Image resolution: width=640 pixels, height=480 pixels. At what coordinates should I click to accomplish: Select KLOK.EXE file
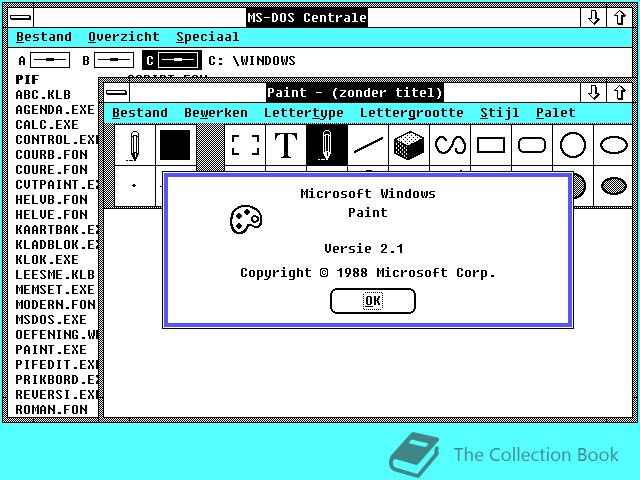tap(47, 260)
